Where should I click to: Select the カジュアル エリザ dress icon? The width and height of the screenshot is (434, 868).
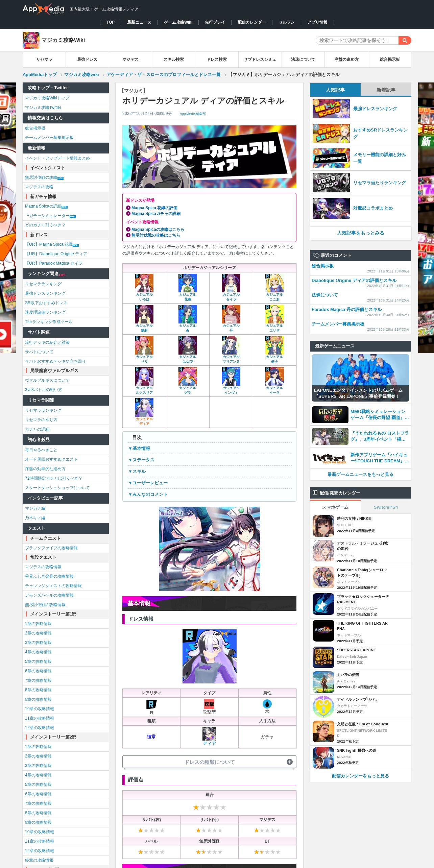(274, 314)
